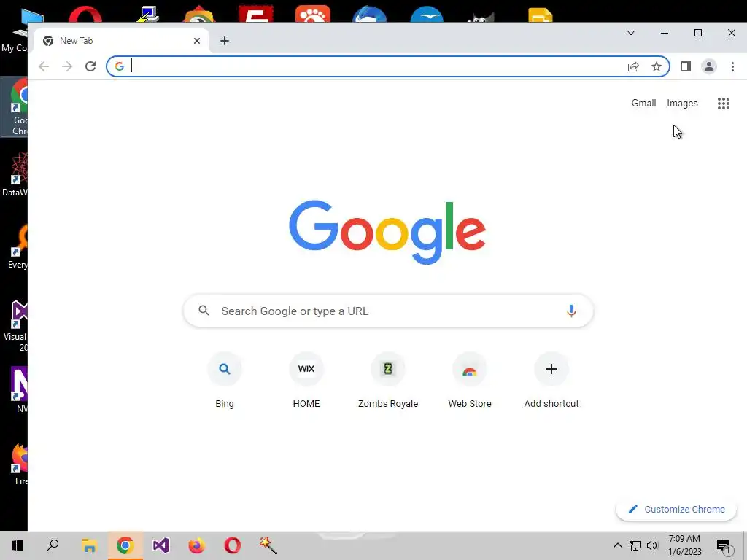Viewport: 747px width, 560px height.
Task: Close the New Tab tab
Action: 197,41
